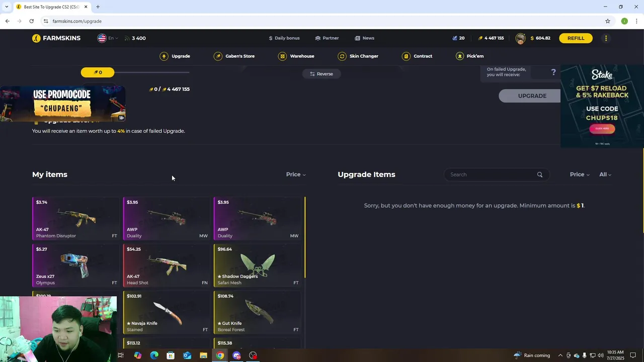The image size is (644, 362).
Task: Select the Zeus x27 Olympus item
Action: pyautogui.click(x=76, y=265)
